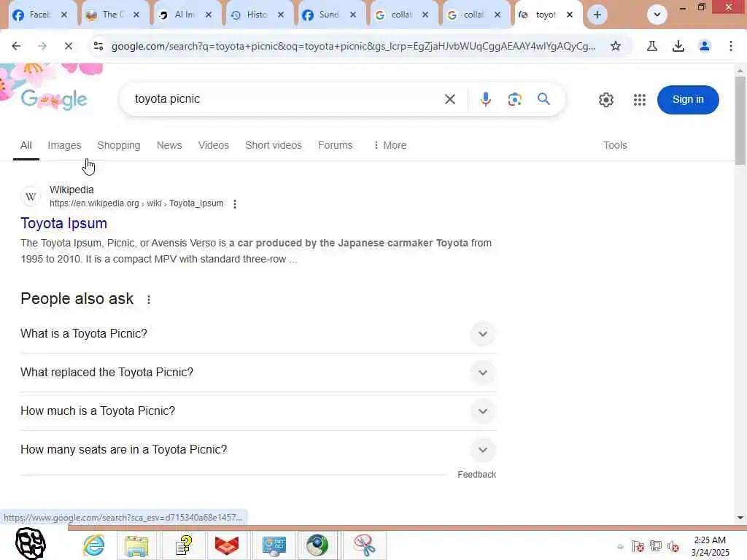Click the volume tray icon
The width and height of the screenshot is (747, 560).
(x=673, y=546)
